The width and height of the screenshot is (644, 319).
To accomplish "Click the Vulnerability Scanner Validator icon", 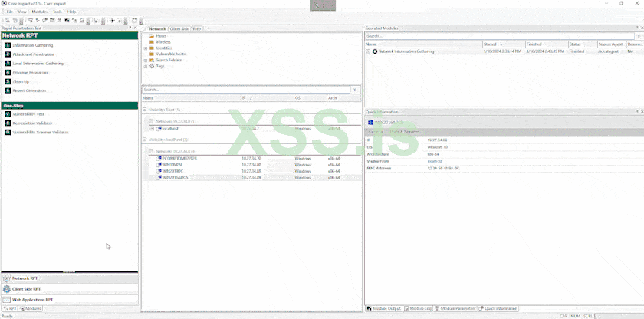I will (x=8, y=132).
